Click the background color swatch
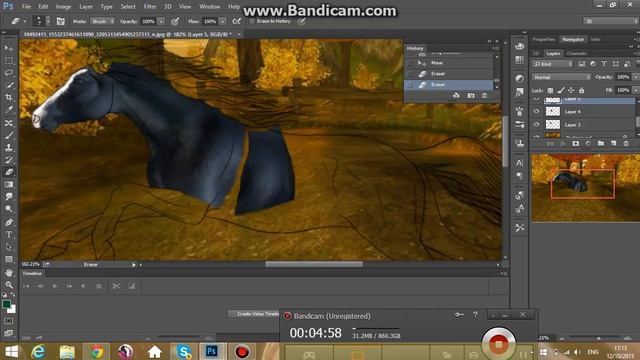640x360 pixels. [x=12, y=309]
